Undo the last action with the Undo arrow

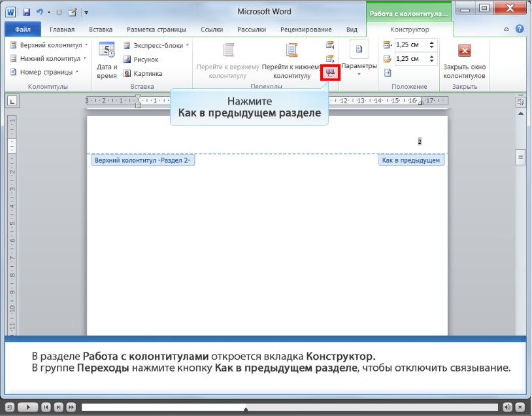[x=40, y=12]
